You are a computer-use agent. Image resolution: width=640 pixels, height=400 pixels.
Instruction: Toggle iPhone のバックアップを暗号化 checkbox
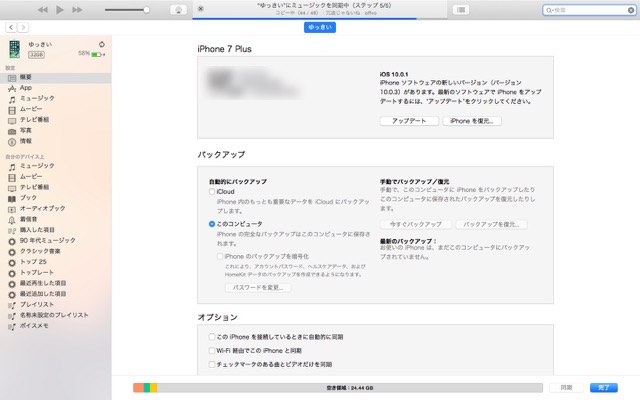(x=220, y=256)
